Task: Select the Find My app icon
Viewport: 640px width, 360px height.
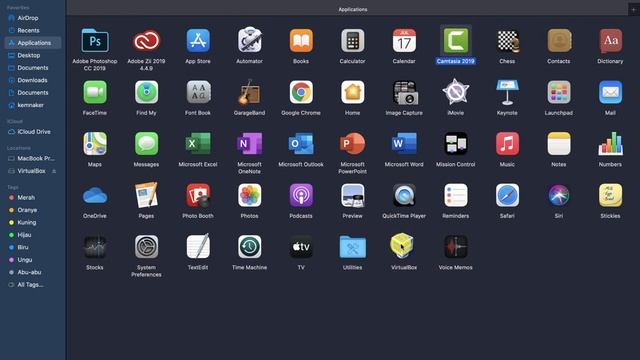Action: pos(146,92)
